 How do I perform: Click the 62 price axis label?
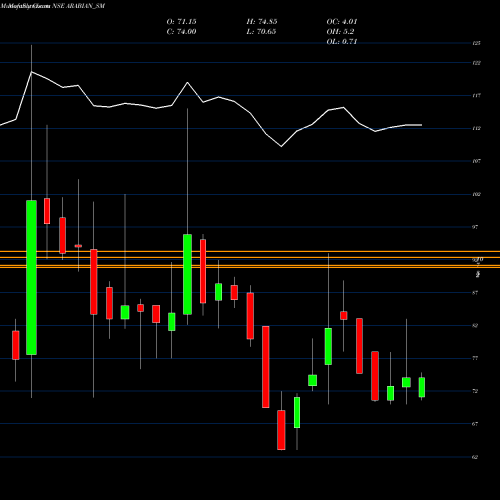click(475, 457)
